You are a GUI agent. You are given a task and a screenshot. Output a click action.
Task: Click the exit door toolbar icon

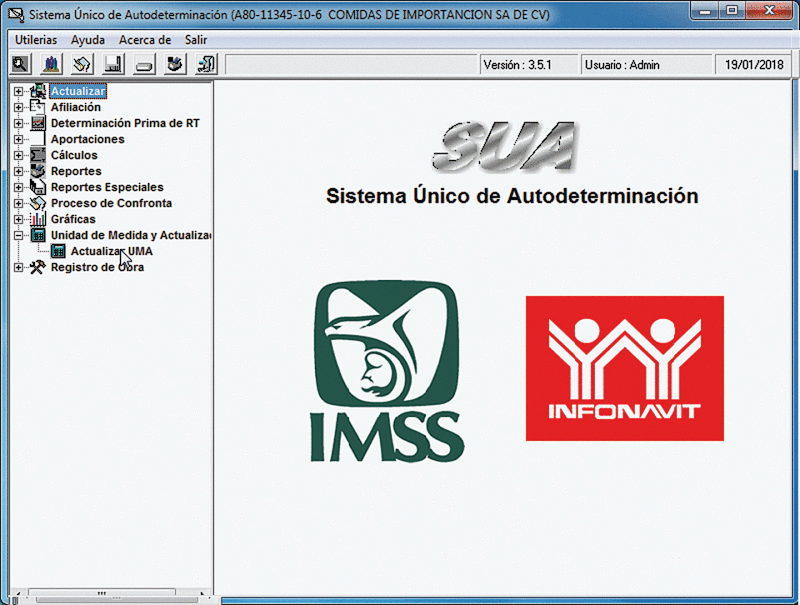click(206, 64)
